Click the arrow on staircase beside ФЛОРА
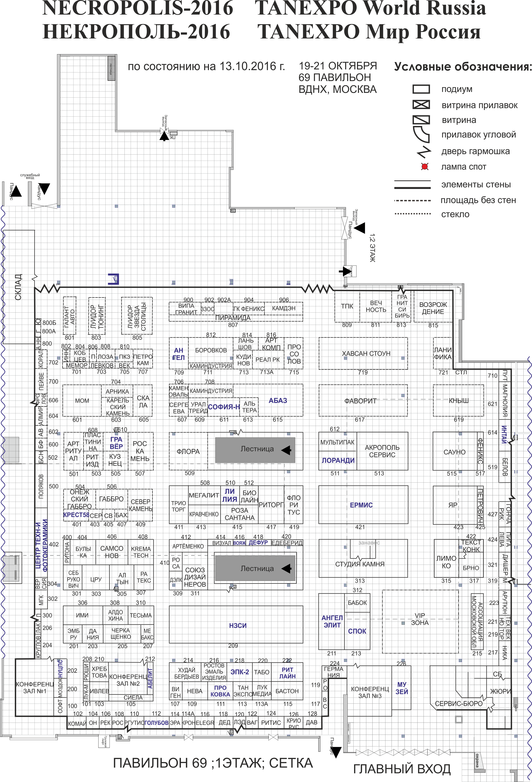The height and width of the screenshot is (782, 532). tap(286, 450)
